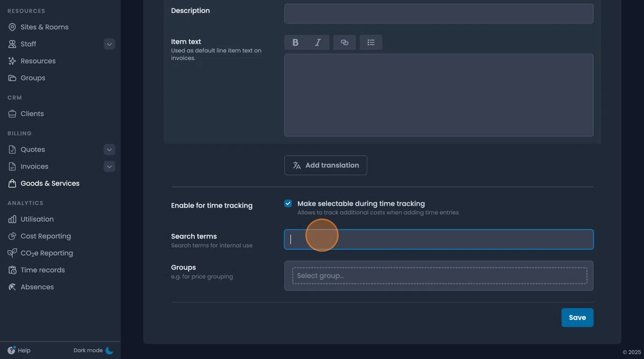
Task: Uncheck make selectable during time tracking
Action: point(287,203)
